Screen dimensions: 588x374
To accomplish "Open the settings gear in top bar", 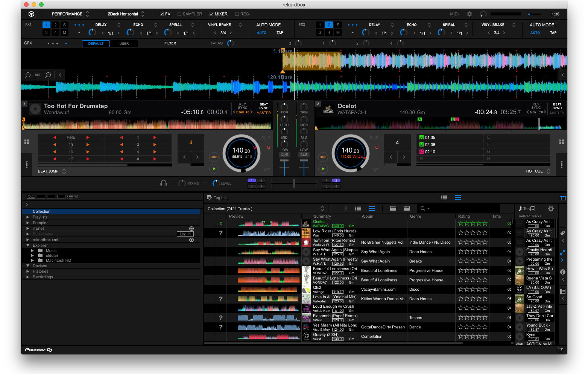I will click(x=469, y=14).
